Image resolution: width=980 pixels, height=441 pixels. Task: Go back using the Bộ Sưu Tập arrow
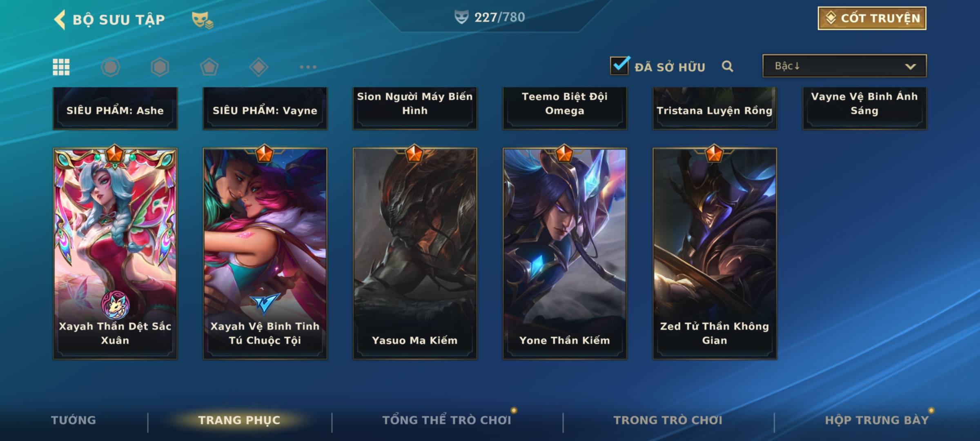60,20
